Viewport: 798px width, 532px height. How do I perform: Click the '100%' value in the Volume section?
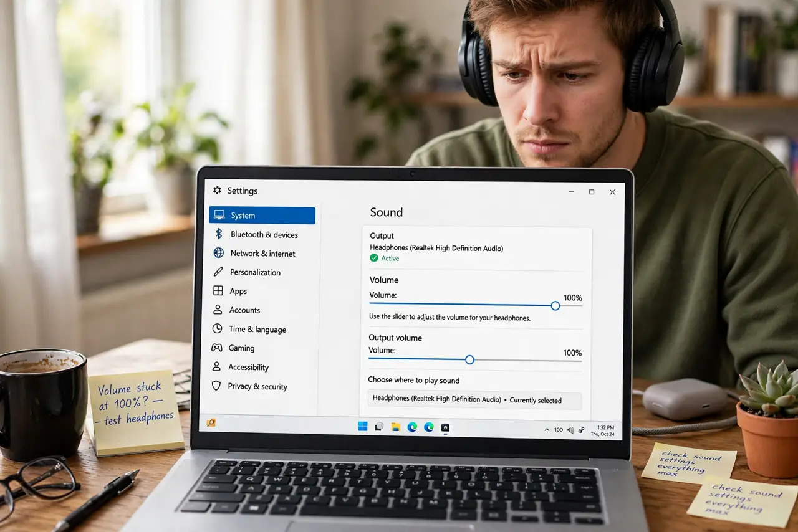point(572,298)
